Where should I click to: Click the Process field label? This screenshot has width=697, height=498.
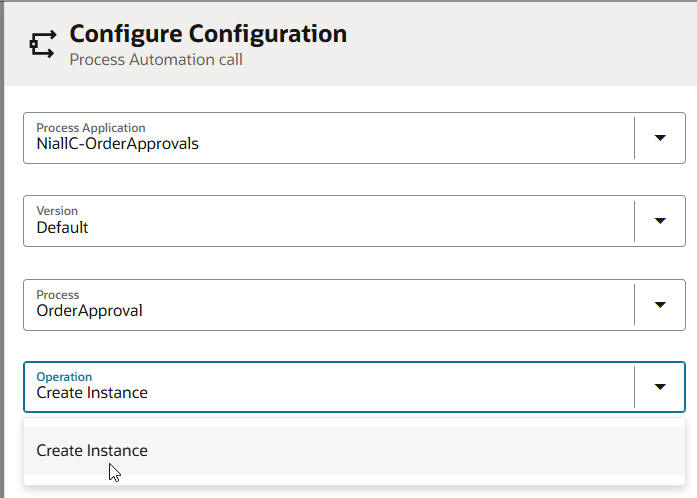(58, 294)
